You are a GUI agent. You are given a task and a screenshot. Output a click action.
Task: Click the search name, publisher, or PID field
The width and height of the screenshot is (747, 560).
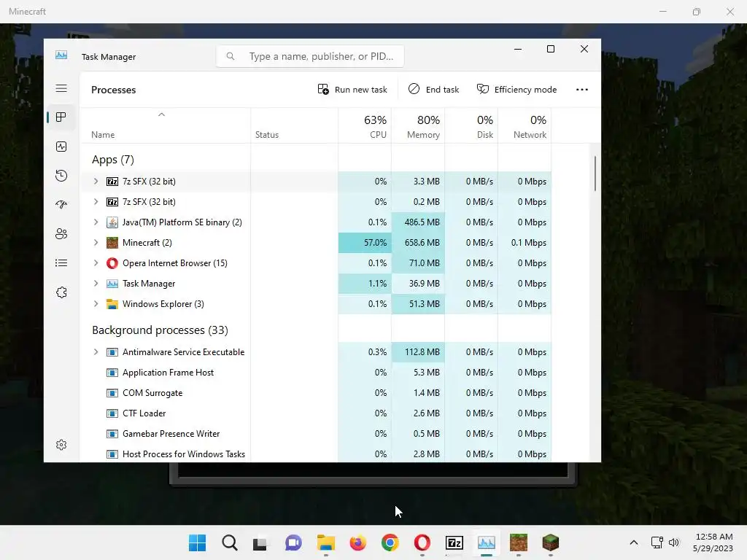[x=310, y=56]
